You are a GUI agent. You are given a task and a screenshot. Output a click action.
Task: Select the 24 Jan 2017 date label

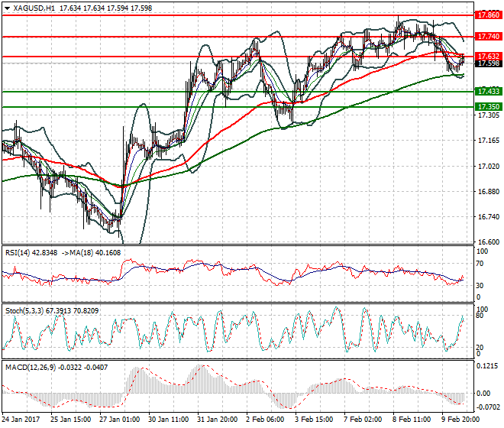(x=21, y=420)
